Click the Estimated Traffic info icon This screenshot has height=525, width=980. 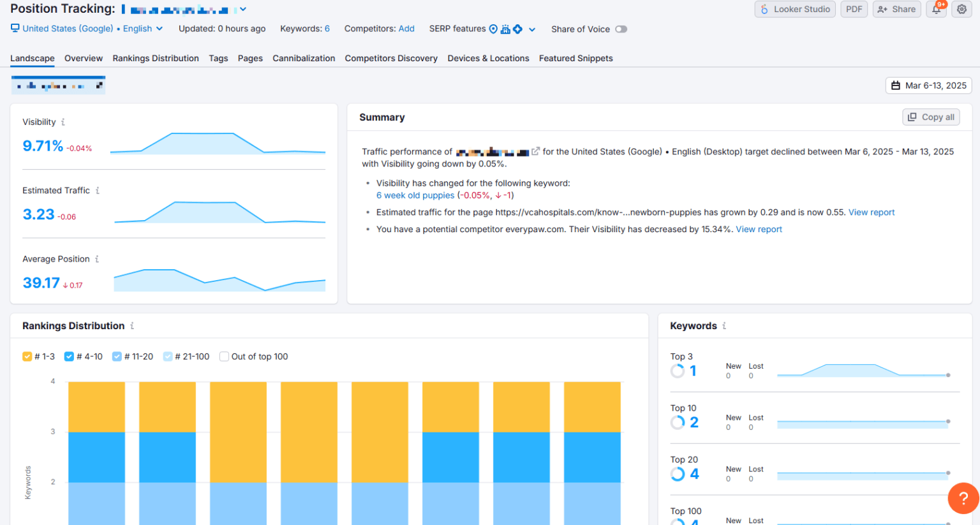[x=97, y=191]
